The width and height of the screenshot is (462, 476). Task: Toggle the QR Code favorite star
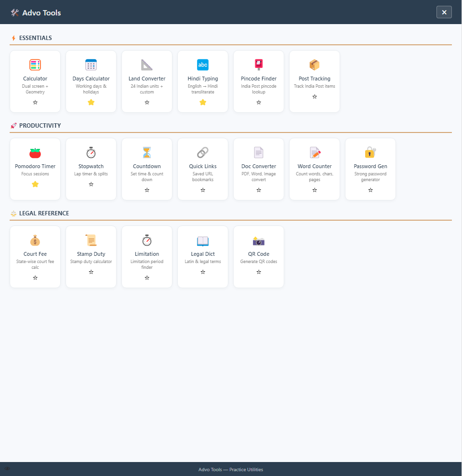(x=259, y=272)
